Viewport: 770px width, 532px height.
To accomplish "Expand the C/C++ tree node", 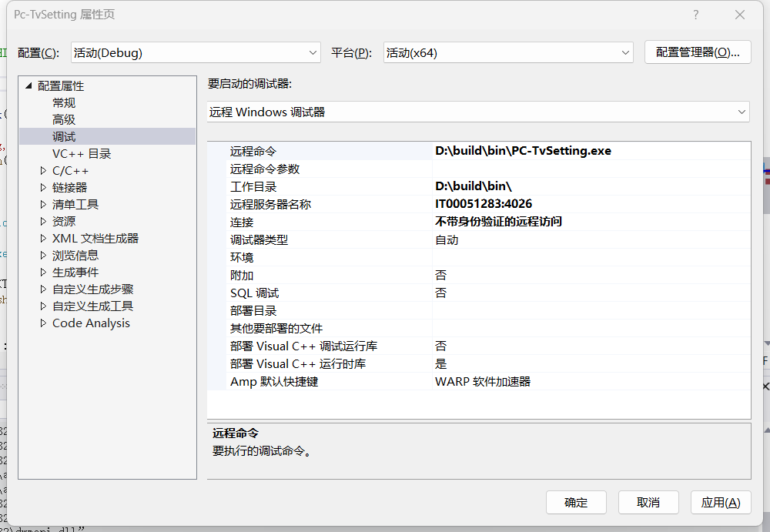I will [43, 171].
